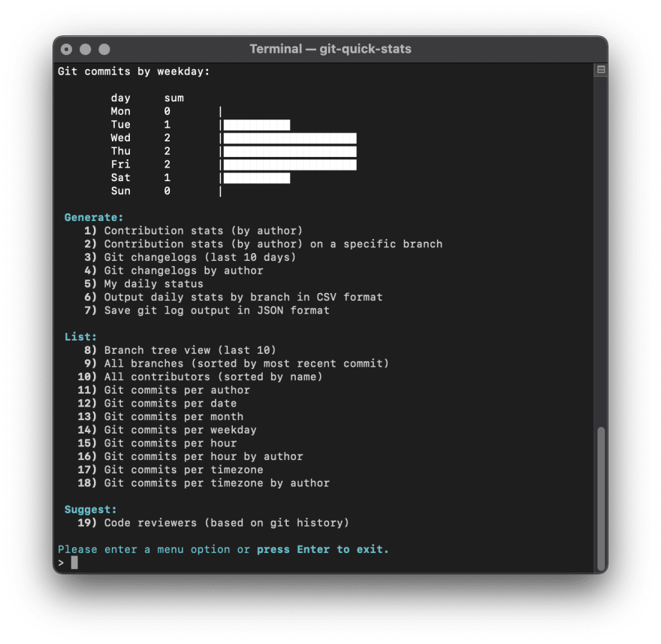Select option 14) Git commits per weekday
This screenshot has height=644, width=661.
(x=167, y=430)
